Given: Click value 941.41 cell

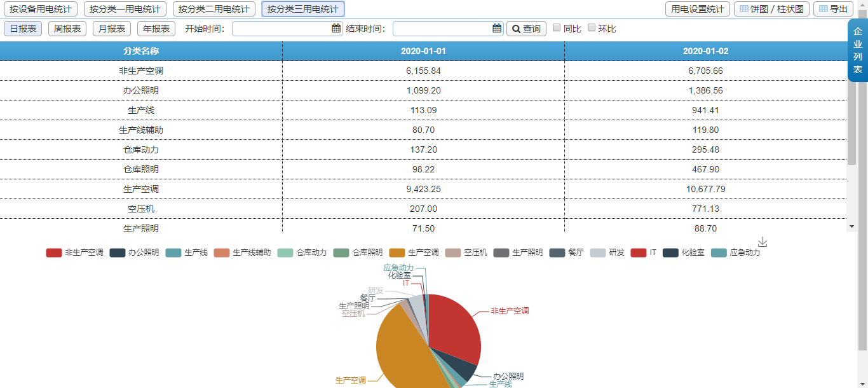Looking at the screenshot, I should tap(705, 110).
